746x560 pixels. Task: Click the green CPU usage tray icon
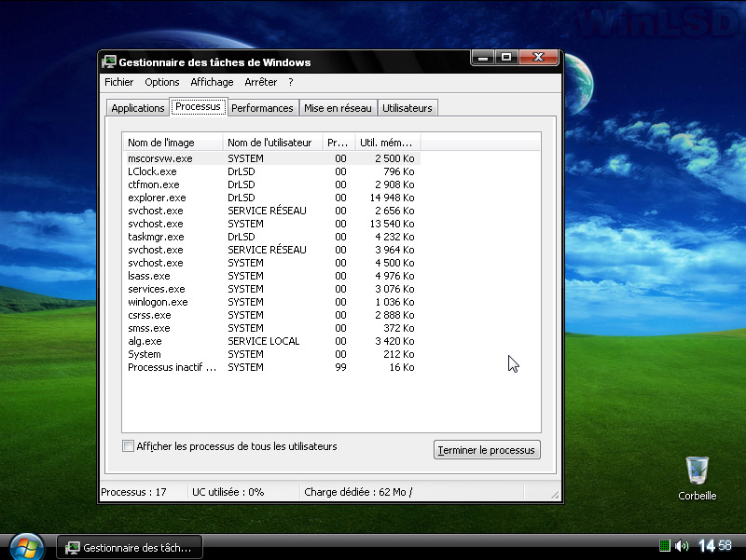click(665, 546)
